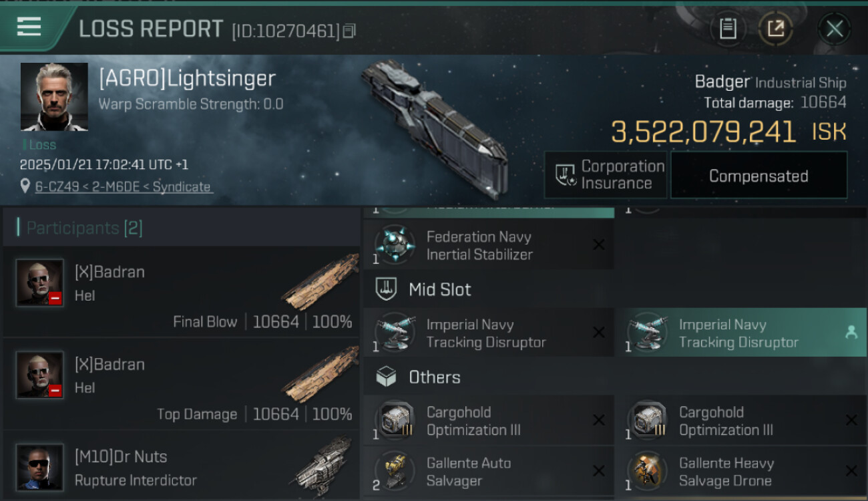This screenshot has height=501, width=868.
Task: Collapse the Mid Slot section
Action: 439,289
